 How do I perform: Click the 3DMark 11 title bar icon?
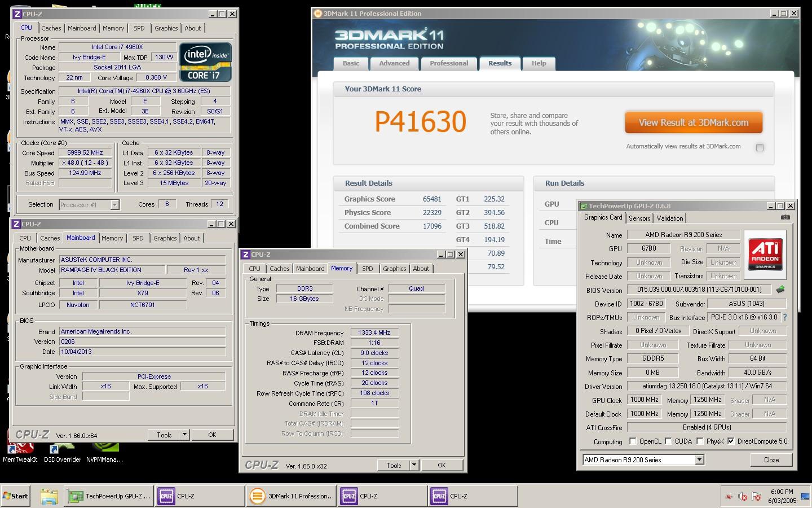click(317, 14)
